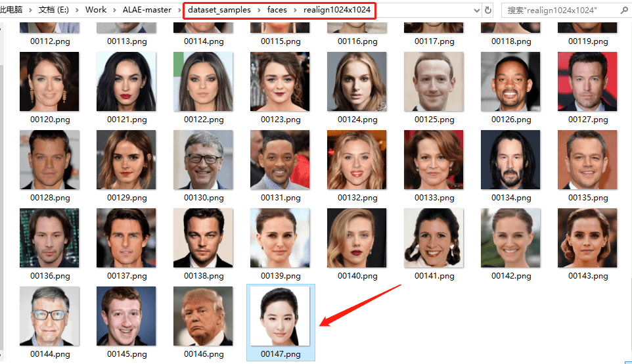The height and width of the screenshot is (364, 632).
Task: Expand the address bar history dropdown
Action: click(477, 11)
